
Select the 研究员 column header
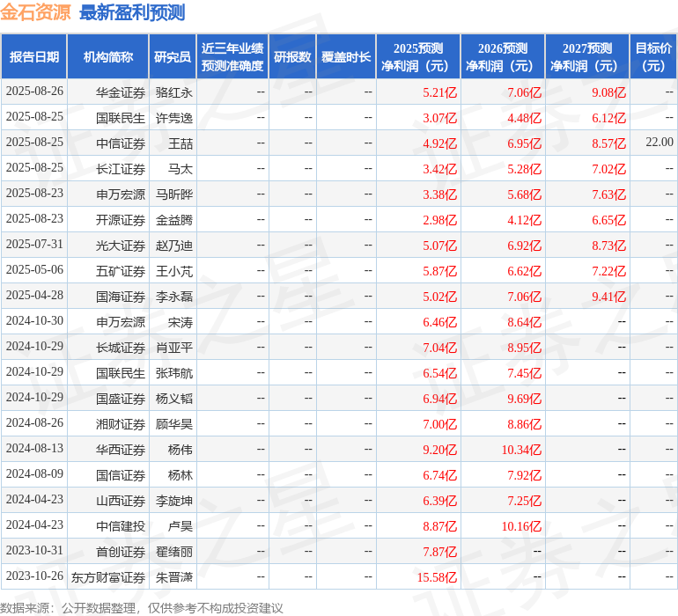coord(173,56)
